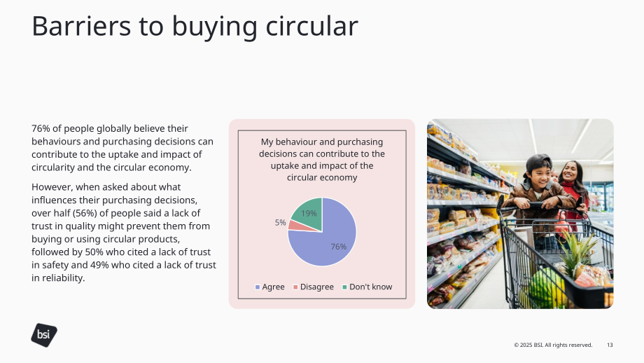This screenshot has width=644, height=363.
Task: Click the 76% data label on pie
Action: click(338, 247)
